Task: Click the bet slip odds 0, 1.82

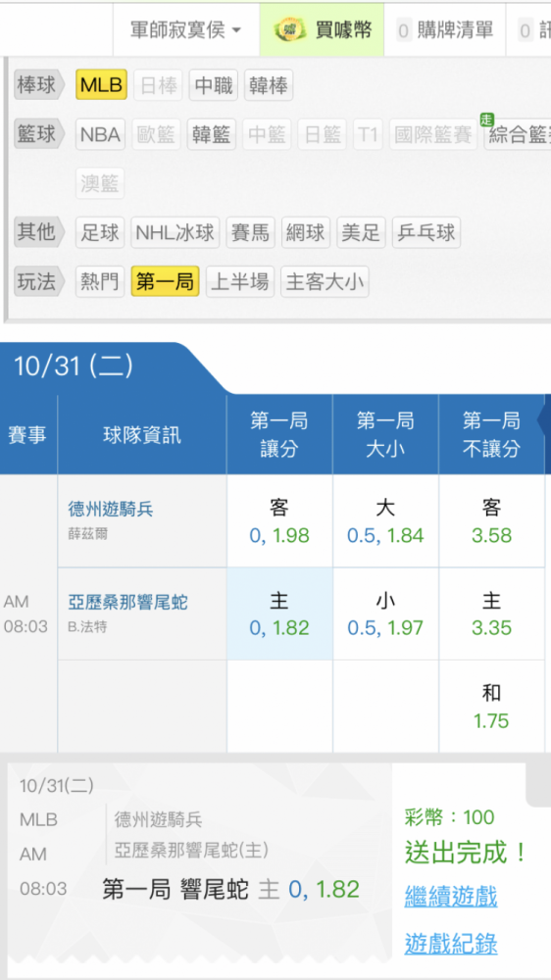Action: click(324, 889)
